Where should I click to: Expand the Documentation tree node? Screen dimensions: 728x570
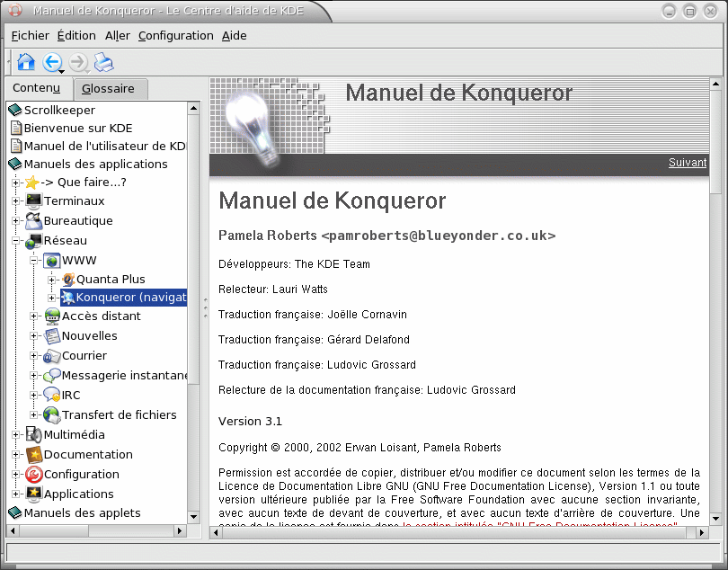point(15,455)
